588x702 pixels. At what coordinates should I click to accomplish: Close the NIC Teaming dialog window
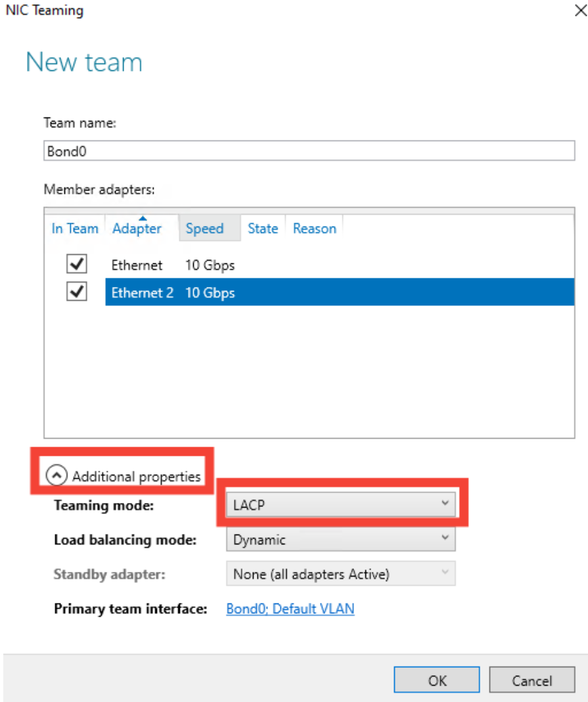tap(578, 11)
